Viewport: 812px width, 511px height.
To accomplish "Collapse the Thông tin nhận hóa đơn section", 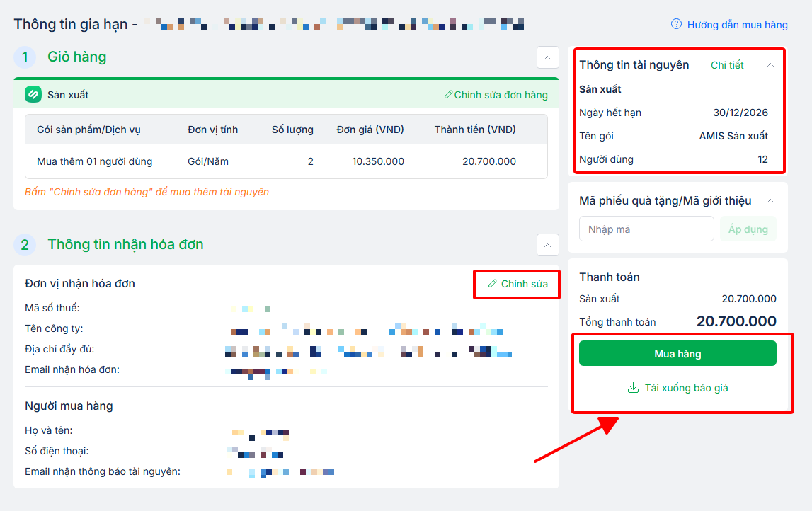I will point(548,244).
